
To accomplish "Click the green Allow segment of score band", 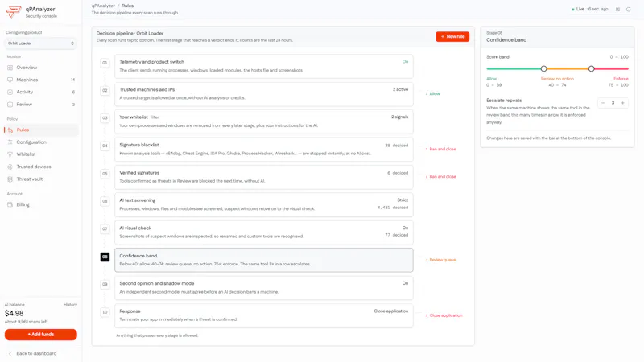I will 514,68.
